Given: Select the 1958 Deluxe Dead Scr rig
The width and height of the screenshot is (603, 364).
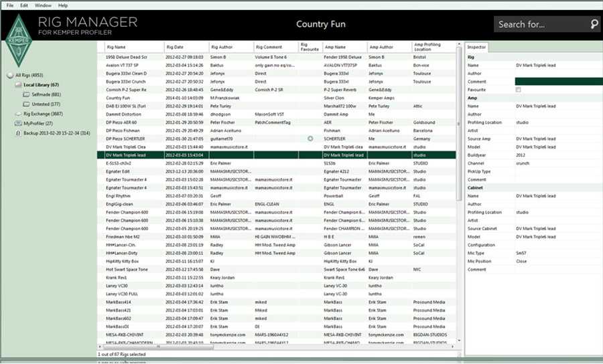Looking at the screenshot, I should click(277, 58).
